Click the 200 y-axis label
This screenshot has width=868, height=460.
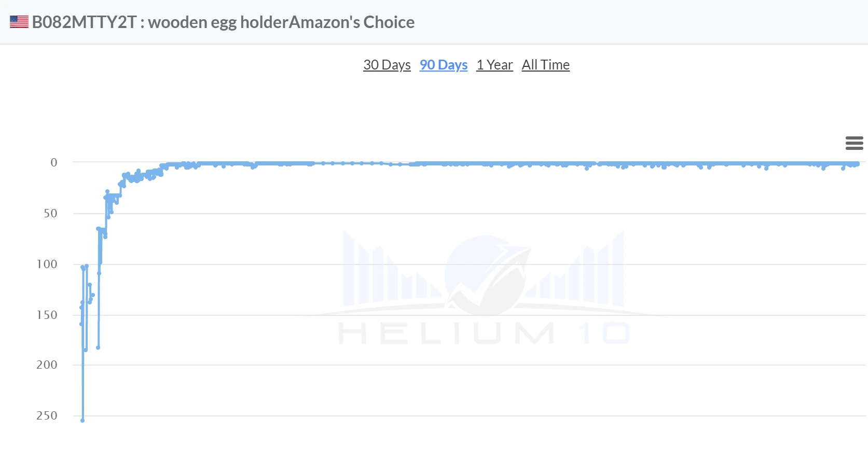(47, 365)
